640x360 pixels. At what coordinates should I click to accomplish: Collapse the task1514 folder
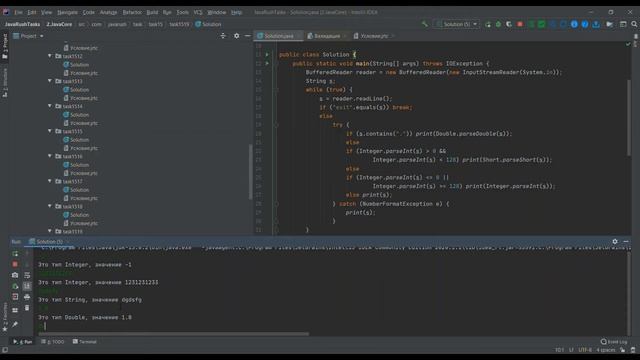[50, 106]
